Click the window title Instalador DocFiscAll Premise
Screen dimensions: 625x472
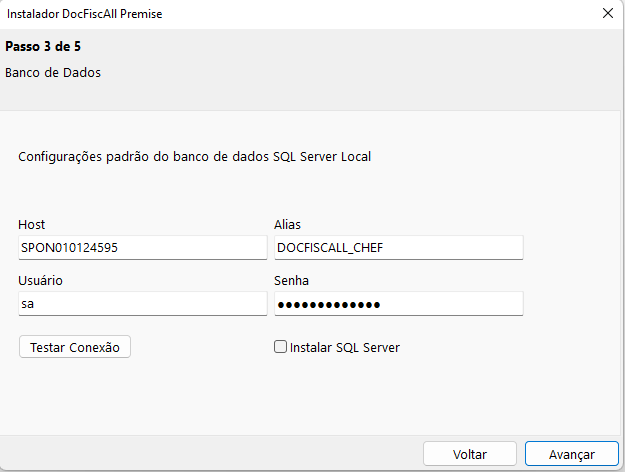(x=85, y=14)
